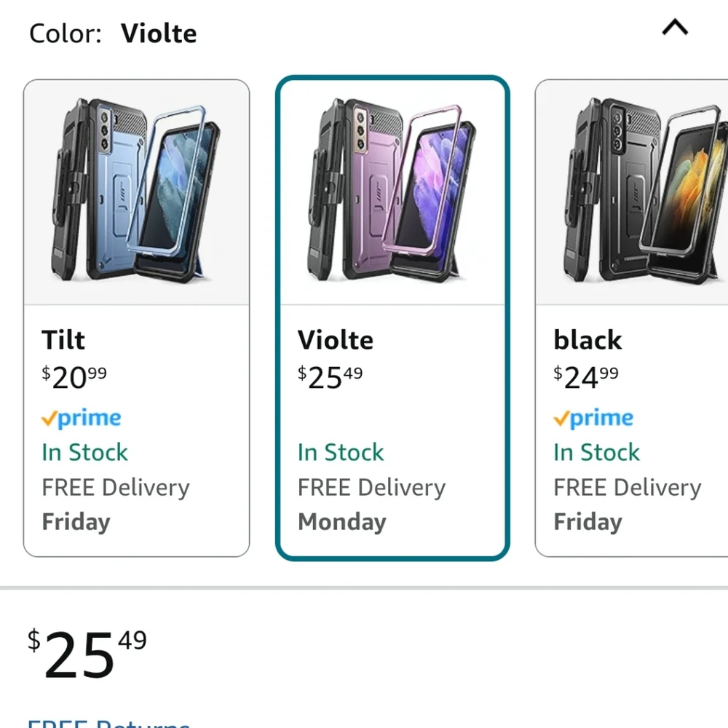Click FREE Delivery Friday on Tilt card
Screen dimensions: 728x728
point(116,505)
